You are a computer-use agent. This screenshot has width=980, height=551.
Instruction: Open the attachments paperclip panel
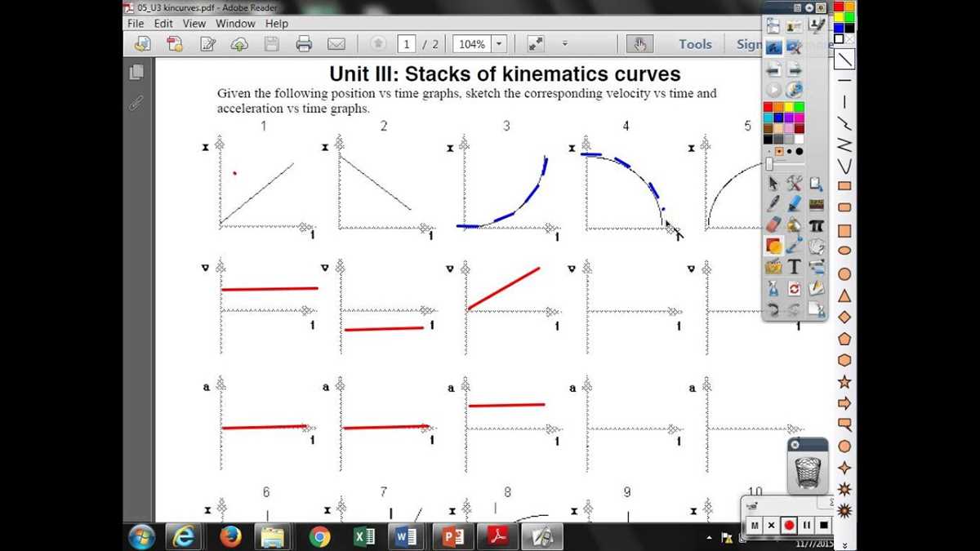click(x=136, y=102)
